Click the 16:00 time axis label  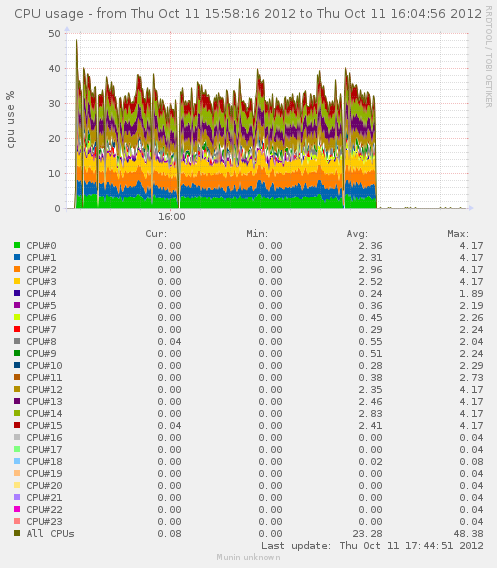[x=172, y=217]
